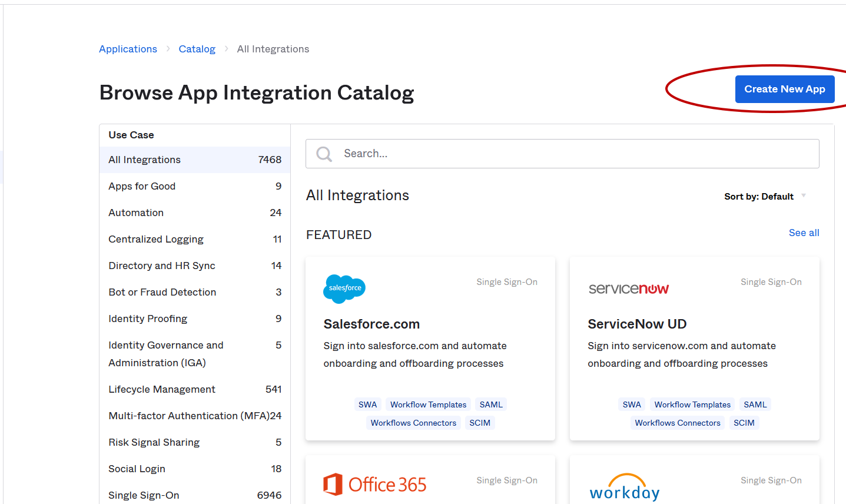This screenshot has height=504, width=846.
Task: Choose Risk Signal Sharing category
Action: click(195, 442)
